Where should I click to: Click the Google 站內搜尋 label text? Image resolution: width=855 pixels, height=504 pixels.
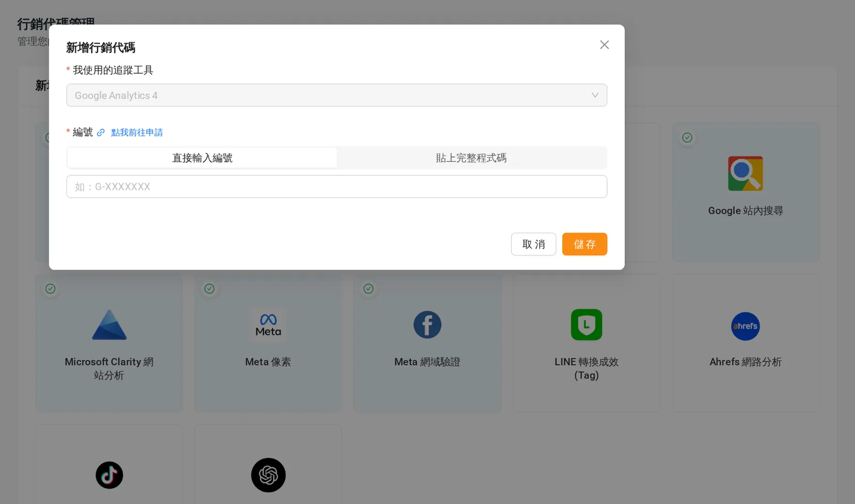[745, 211]
